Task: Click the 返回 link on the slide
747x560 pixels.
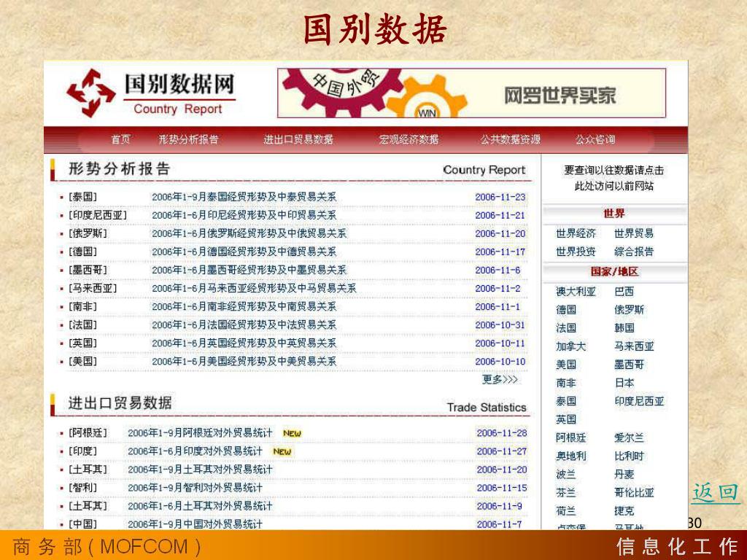Action: pos(716,492)
